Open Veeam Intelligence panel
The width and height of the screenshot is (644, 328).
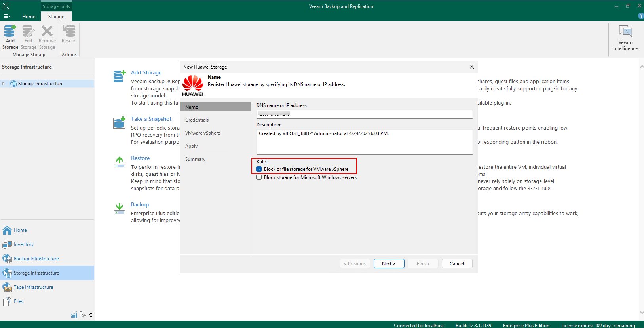(x=625, y=38)
